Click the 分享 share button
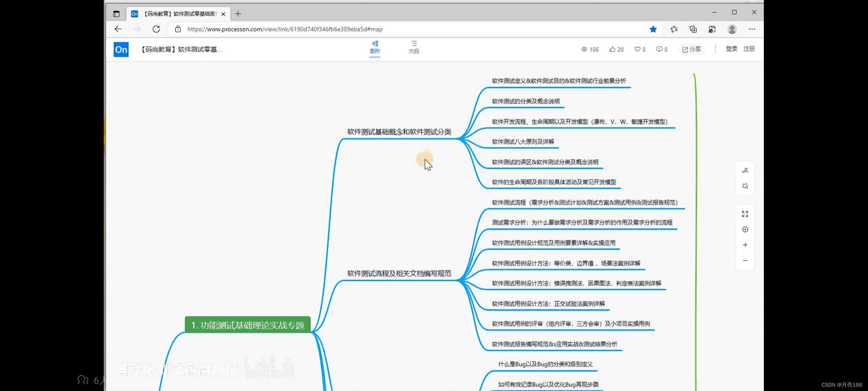The image size is (868, 391). point(692,49)
